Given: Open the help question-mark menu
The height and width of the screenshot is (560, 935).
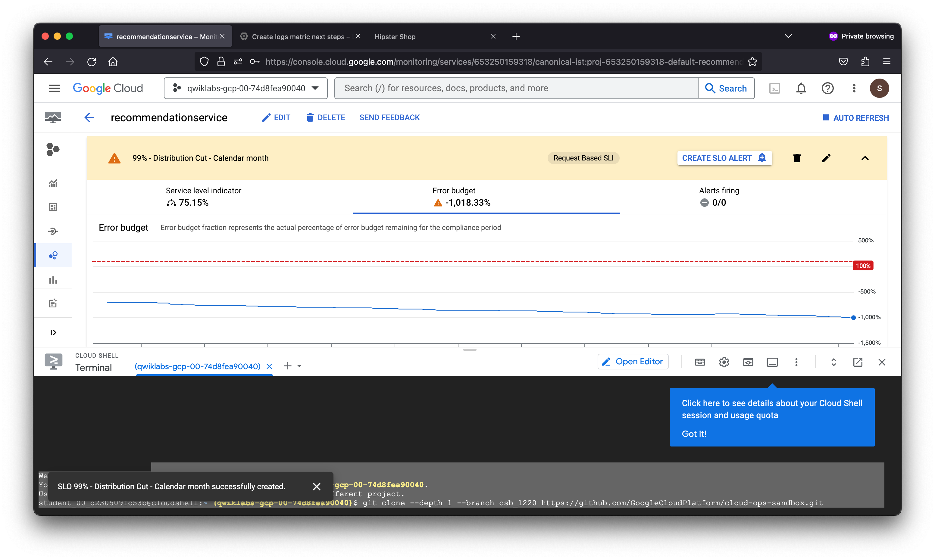Looking at the screenshot, I should click(x=827, y=88).
